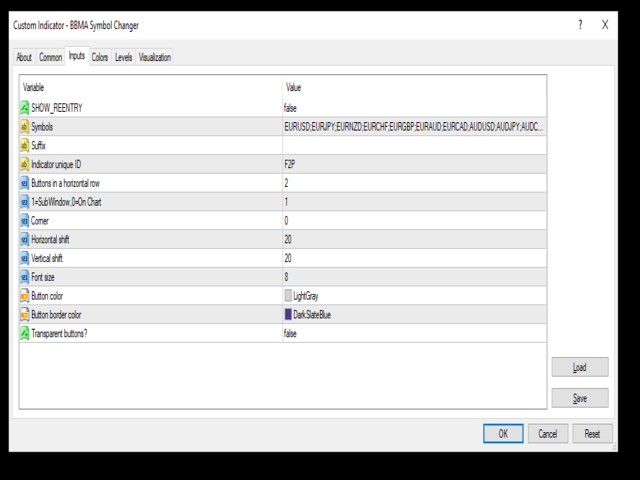
Task: Click the Buttons in a horizontal row value 2
Action: pyautogui.click(x=286, y=183)
